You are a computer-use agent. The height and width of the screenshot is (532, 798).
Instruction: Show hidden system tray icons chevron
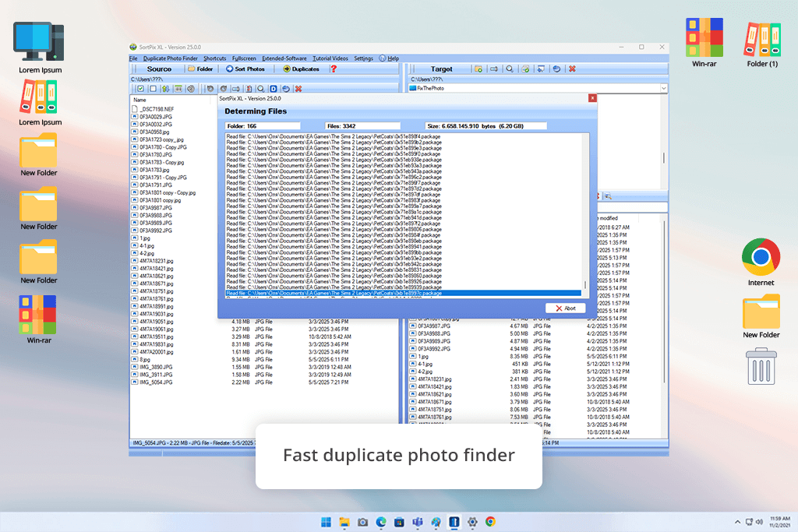(737, 522)
